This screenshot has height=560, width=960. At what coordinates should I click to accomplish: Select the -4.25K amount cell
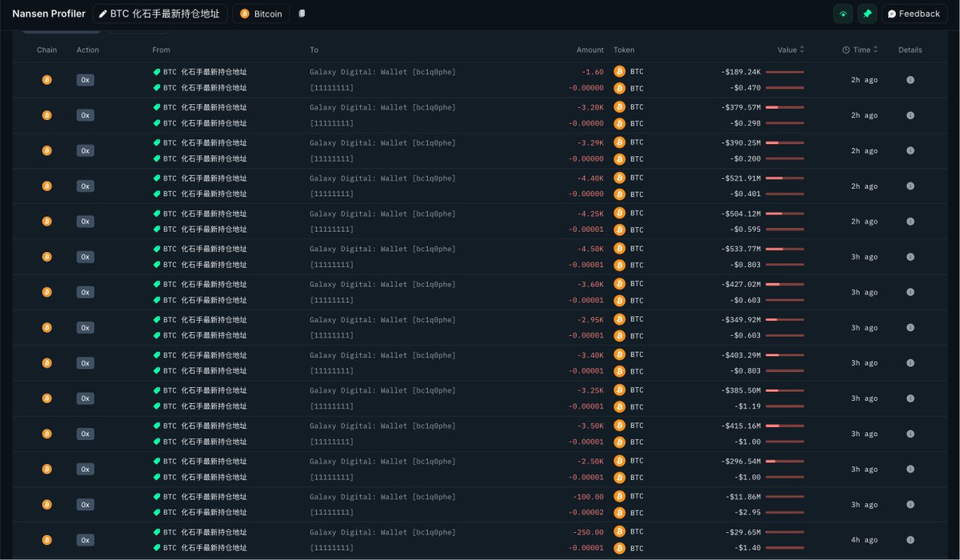(x=590, y=214)
